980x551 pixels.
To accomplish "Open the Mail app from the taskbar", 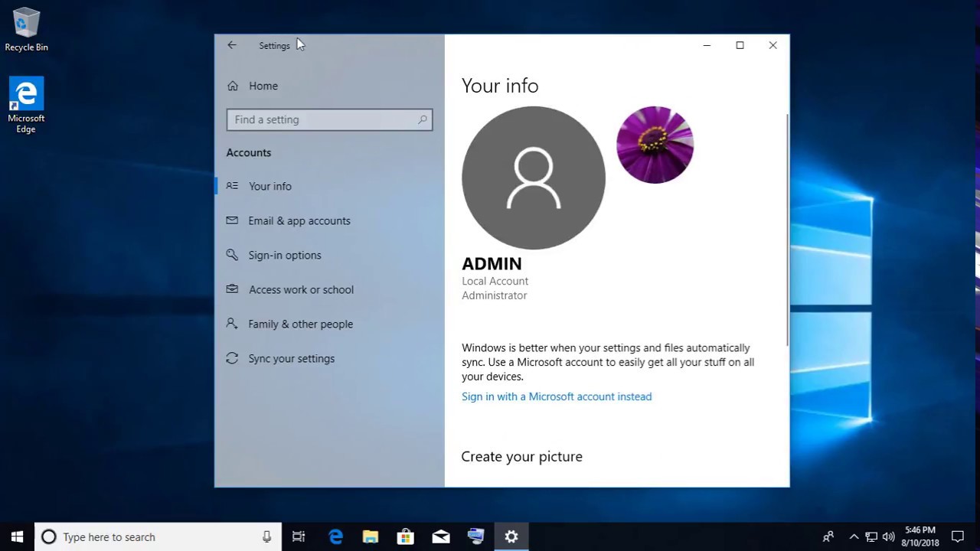I will pos(441,536).
